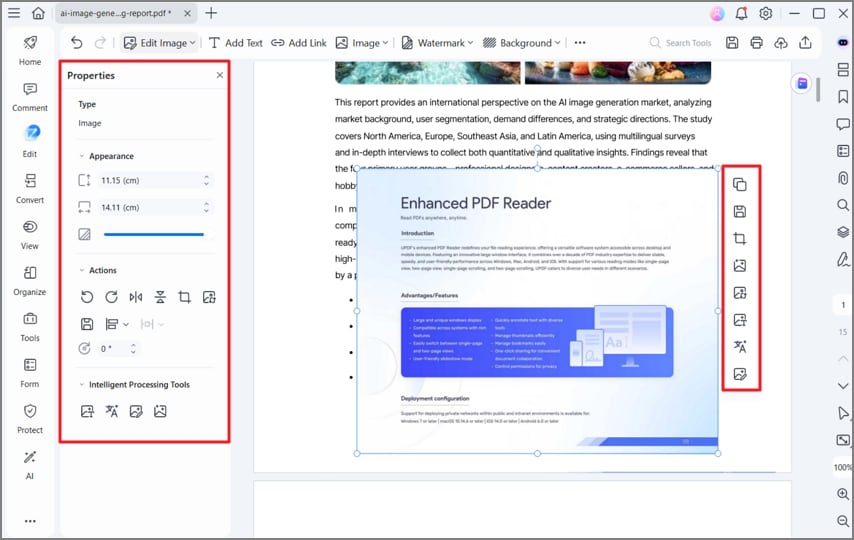Adjust the image opacity slider
The width and height of the screenshot is (854, 540).
[x=154, y=234]
